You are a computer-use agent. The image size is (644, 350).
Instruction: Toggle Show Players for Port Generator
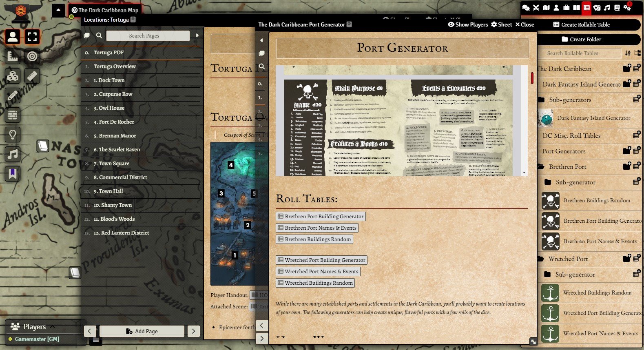pos(468,24)
